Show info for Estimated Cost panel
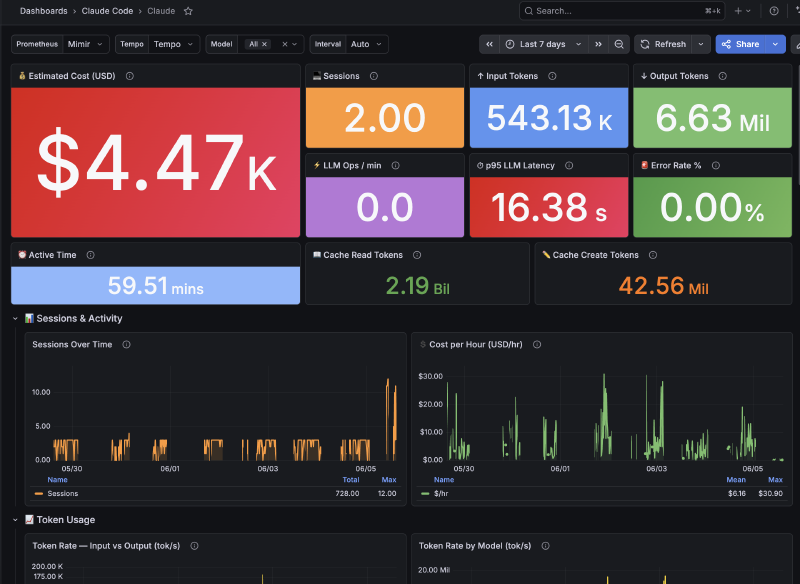 click(x=130, y=76)
